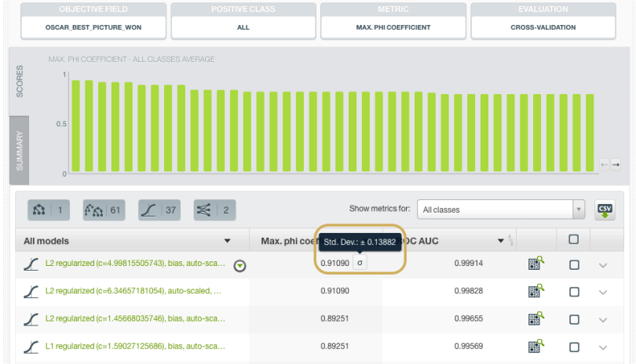
Task: Check the box for c=1.45668035746 model
Action: [574, 320]
